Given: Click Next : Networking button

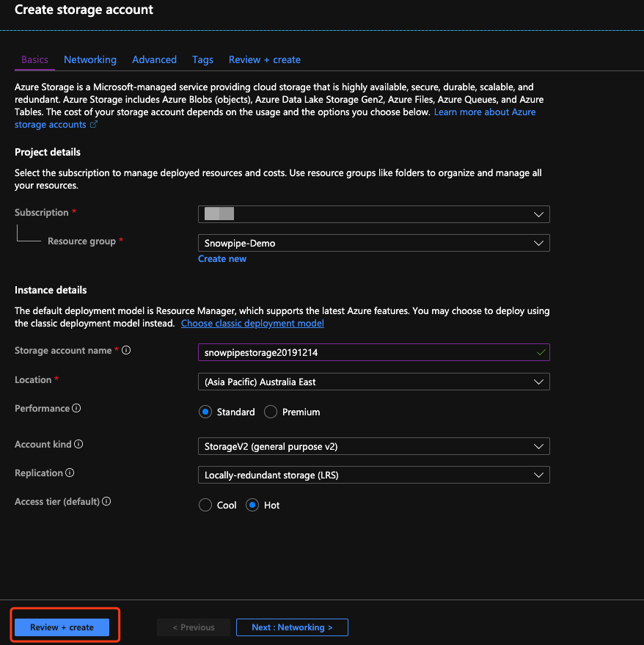Looking at the screenshot, I should click(x=292, y=627).
